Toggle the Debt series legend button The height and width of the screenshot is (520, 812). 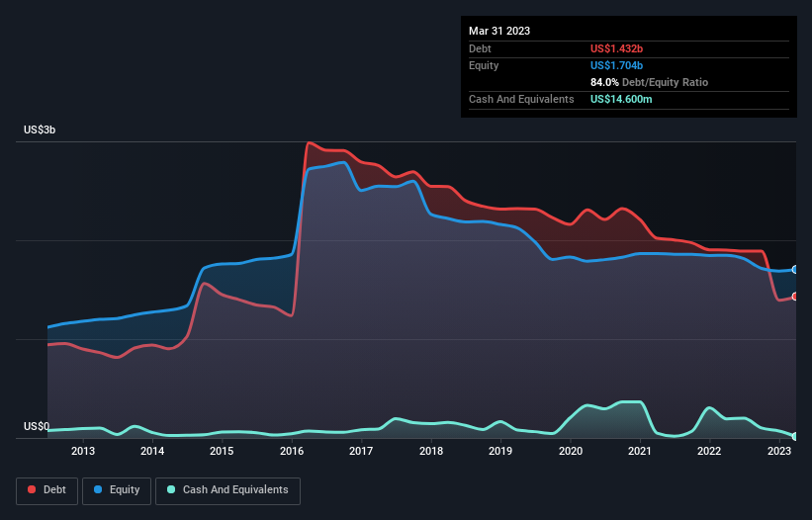47,490
